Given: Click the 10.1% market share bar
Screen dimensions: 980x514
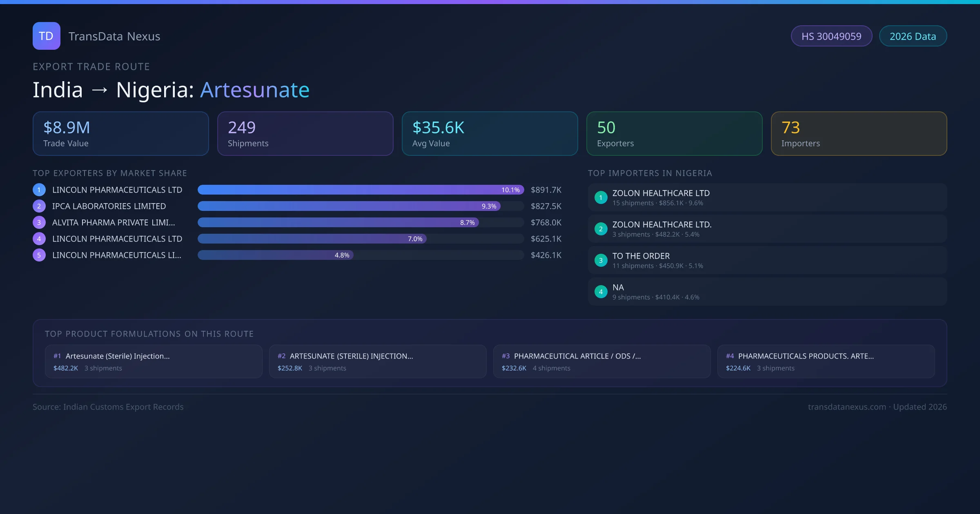Looking at the screenshot, I should tap(360, 190).
